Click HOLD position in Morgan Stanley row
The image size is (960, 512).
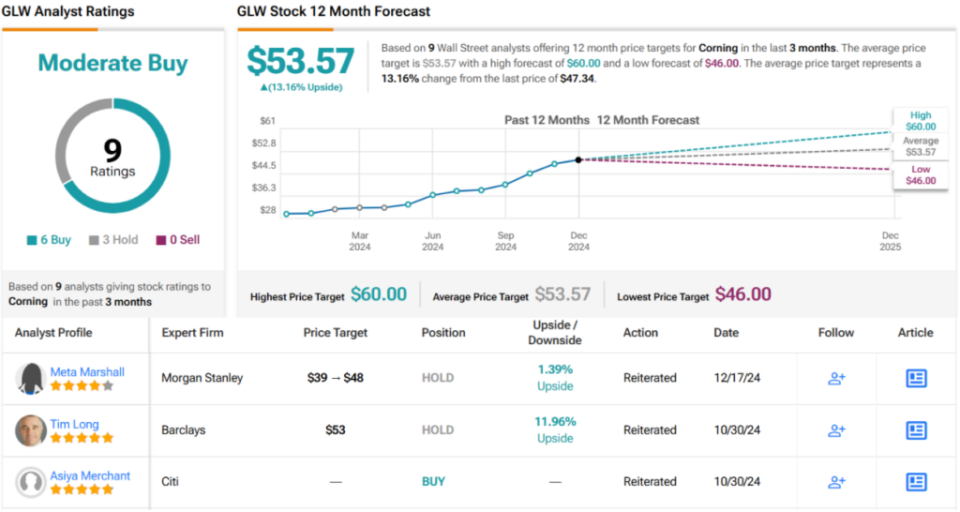coord(438,378)
